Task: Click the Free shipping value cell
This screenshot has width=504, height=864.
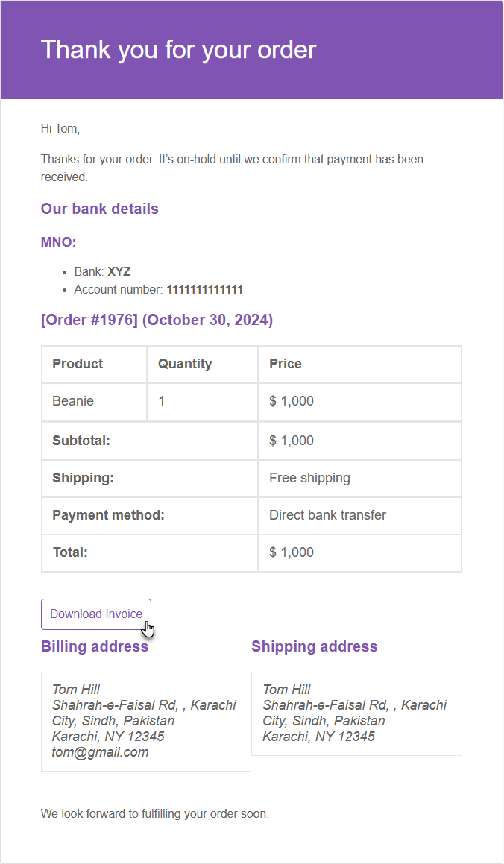Action: 359,479
